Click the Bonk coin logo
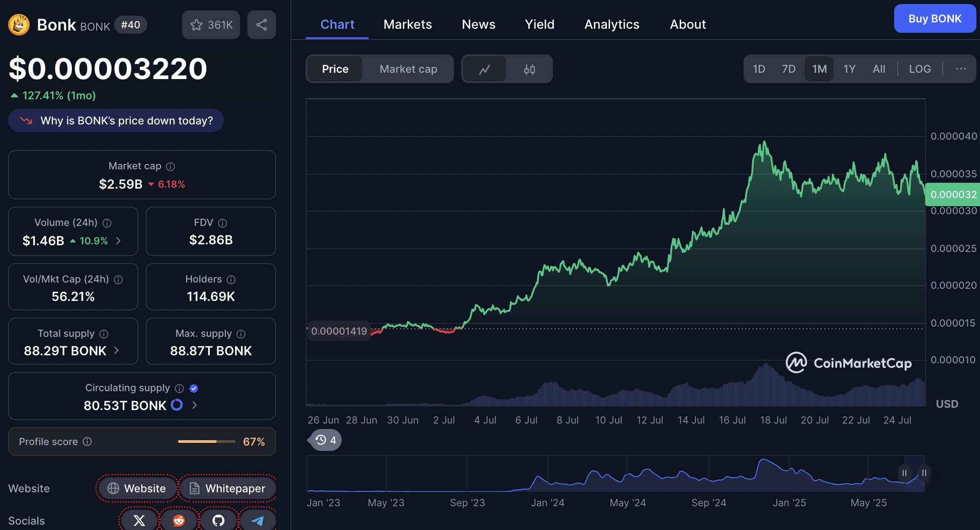The width and height of the screenshot is (980, 530). tap(19, 25)
